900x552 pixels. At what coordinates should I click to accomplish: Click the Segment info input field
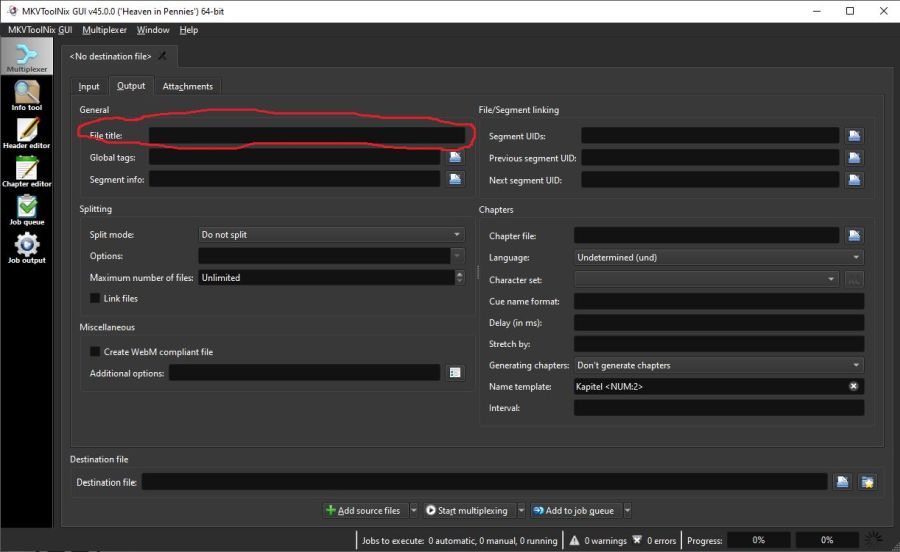point(294,179)
